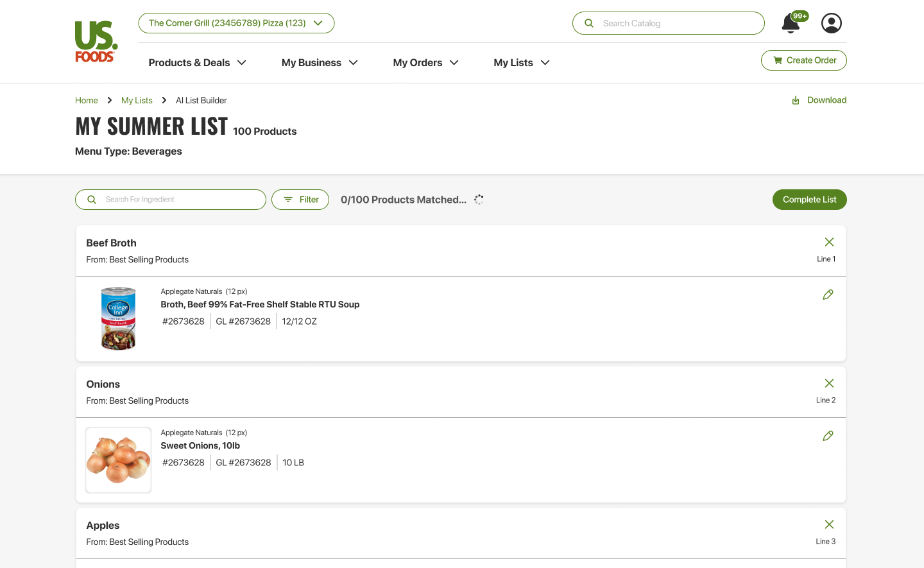The height and width of the screenshot is (568, 924).
Task: Go to Home from the breadcrumb trail
Action: point(86,100)
